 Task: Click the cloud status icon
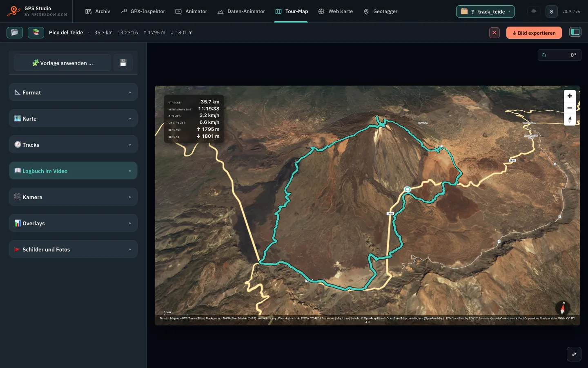[x=534, y=11]
